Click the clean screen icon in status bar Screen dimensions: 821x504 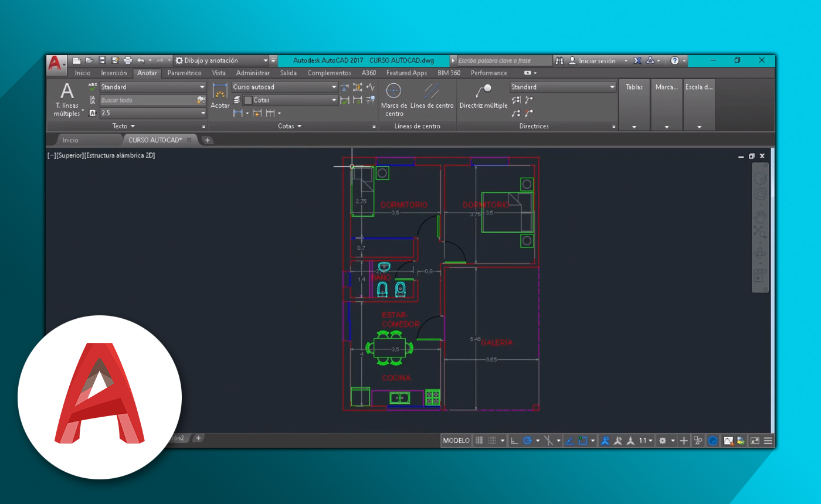click(x=755, y=441)
